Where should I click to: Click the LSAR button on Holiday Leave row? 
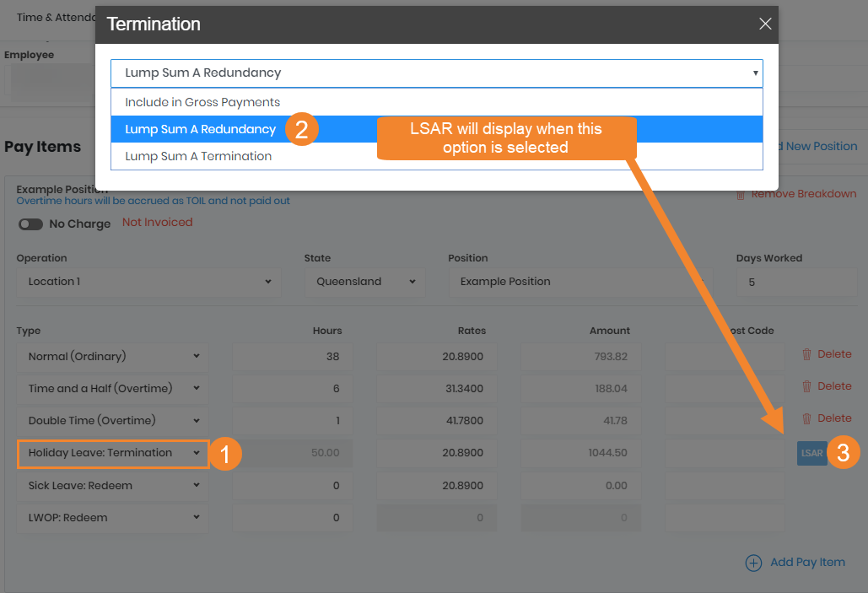click(811, 453)
